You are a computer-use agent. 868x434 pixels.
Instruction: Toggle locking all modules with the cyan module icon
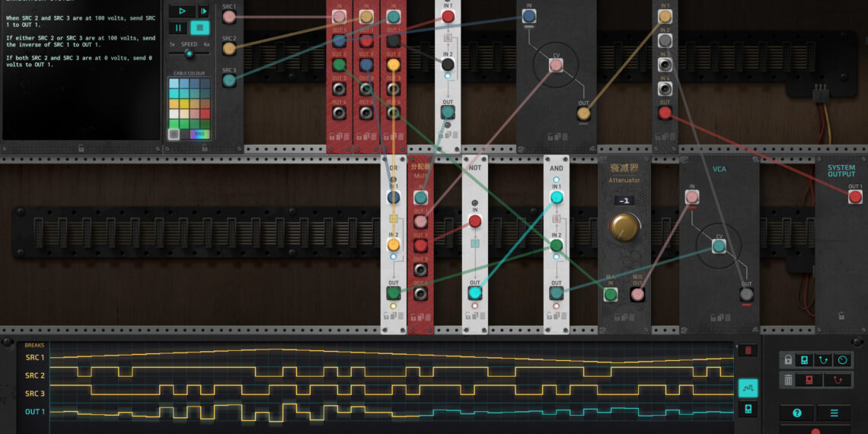(x=804, y=360)
